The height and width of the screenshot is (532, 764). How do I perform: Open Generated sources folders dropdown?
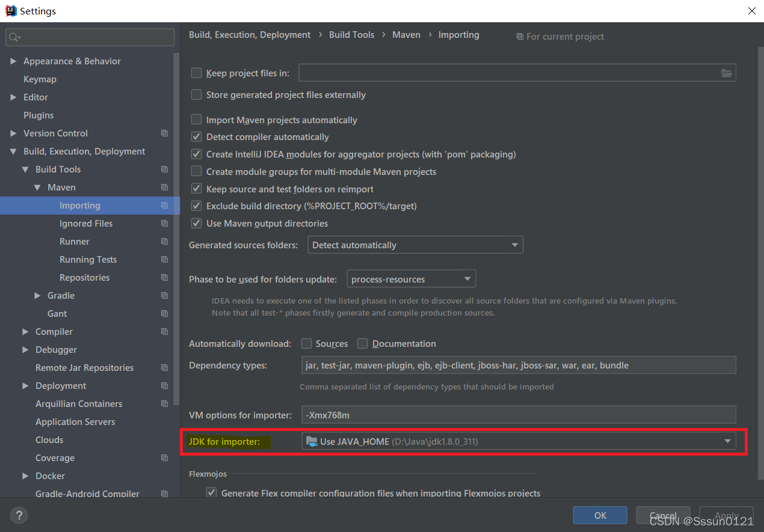tap(415, 245)
